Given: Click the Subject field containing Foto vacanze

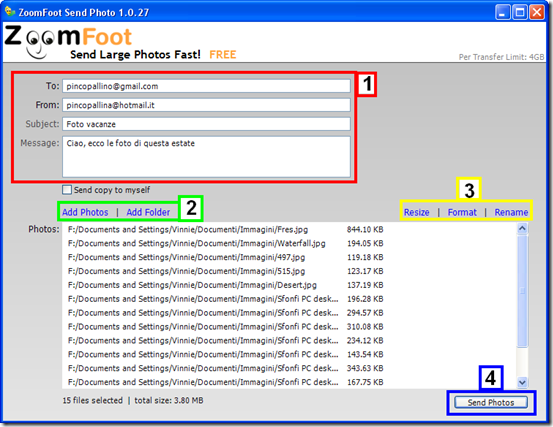Looking at the screenshot, I should click(206, 124).
